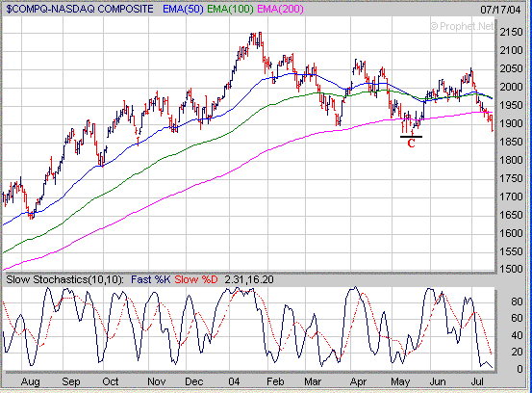
Task: Click the Oct month label on time axis
Action: [x=111, y=381]
